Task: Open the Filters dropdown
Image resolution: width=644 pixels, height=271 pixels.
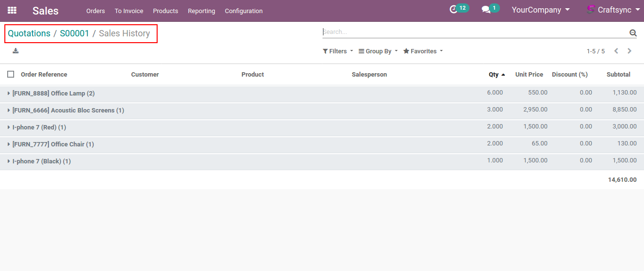Action: point(338,51)
